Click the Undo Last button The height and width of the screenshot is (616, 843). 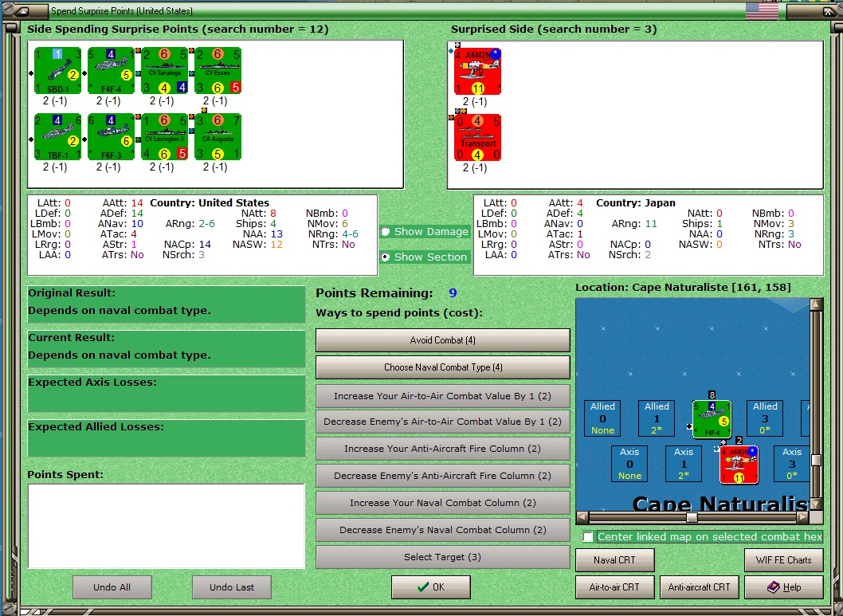coord(232,587)
